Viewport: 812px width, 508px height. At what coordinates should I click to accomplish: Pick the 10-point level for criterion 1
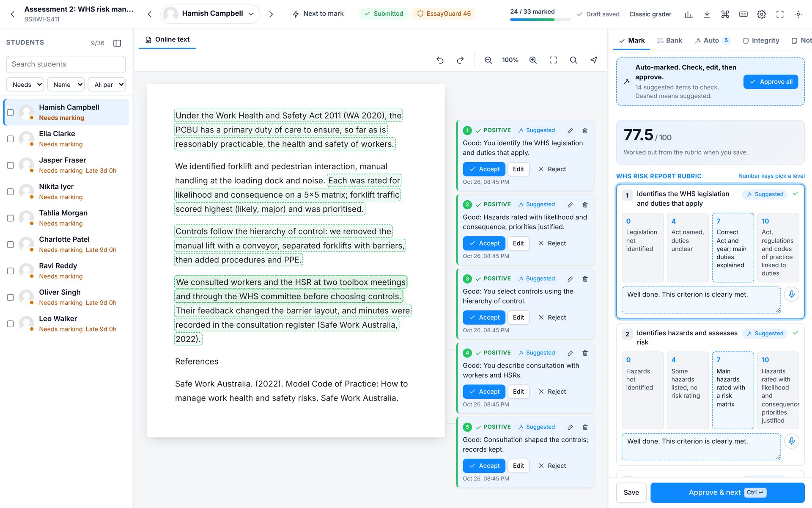[778, 247]
